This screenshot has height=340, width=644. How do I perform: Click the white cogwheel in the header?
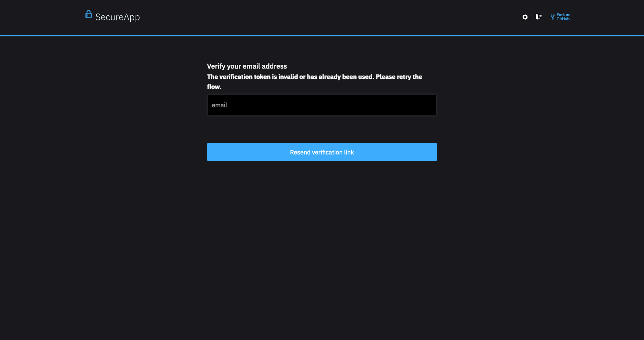tap(525, 17)
